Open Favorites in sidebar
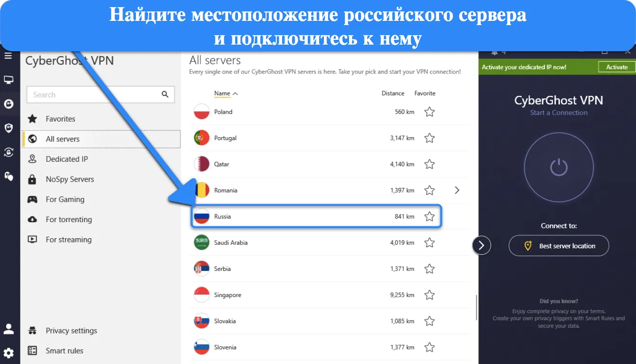Screen dimensions: 636x364 click(101, 119)
